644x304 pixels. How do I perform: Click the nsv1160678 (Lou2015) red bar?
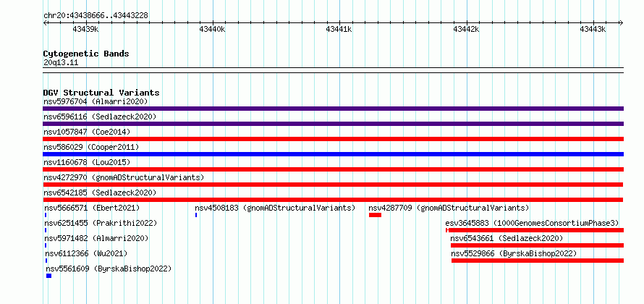coord(333,169)
